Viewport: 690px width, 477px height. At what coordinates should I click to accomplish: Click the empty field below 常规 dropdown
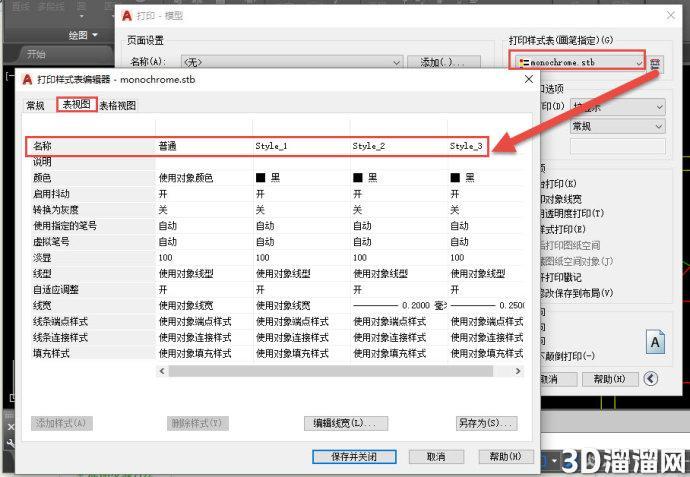pos(617,146)
